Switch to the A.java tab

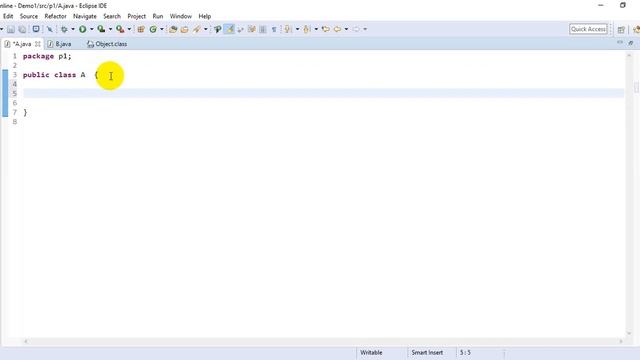pos(22,44)
